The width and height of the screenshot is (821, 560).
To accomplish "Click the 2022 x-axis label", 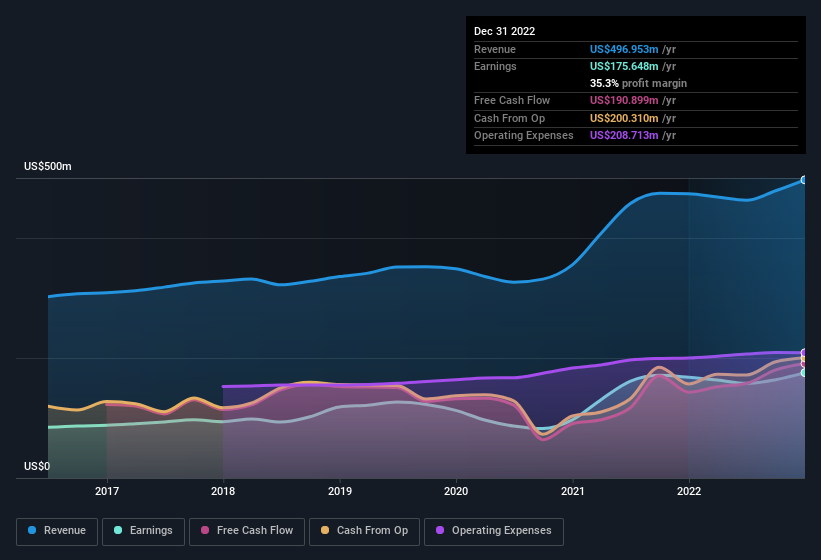I will pos(689,491).
